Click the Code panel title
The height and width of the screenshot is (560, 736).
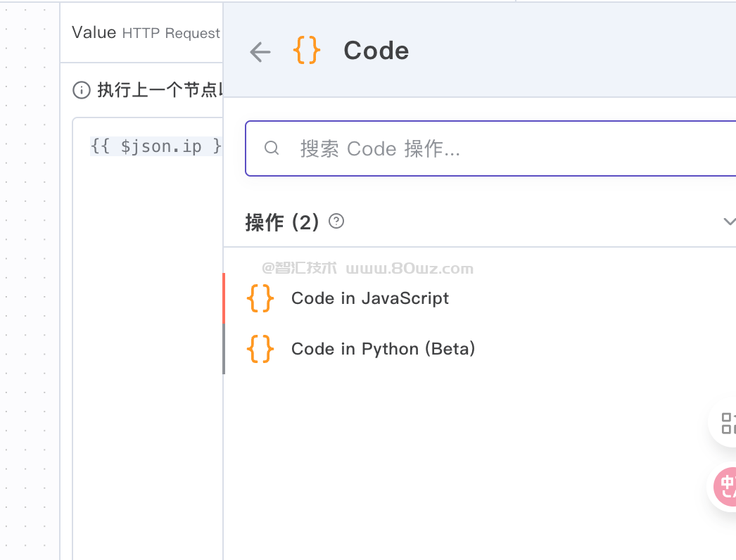coord(376,50)
